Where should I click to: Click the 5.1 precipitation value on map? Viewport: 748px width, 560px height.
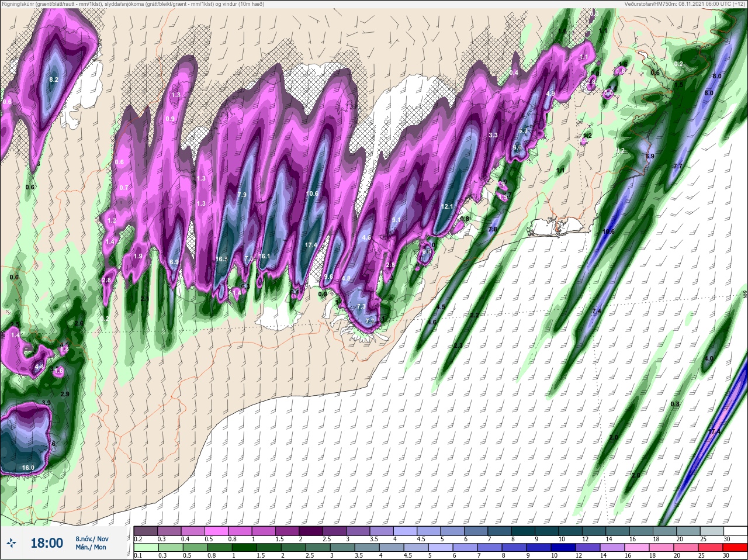(x=396, y=220)
